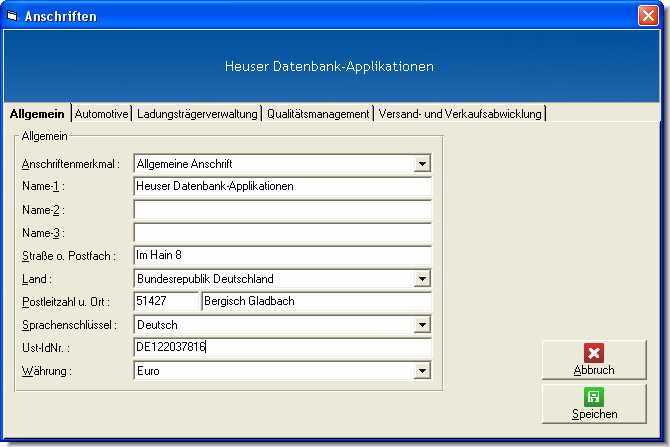Screen dimensions: 670x447
Task: Open the Automotive tab
Action: coord(101,114)
